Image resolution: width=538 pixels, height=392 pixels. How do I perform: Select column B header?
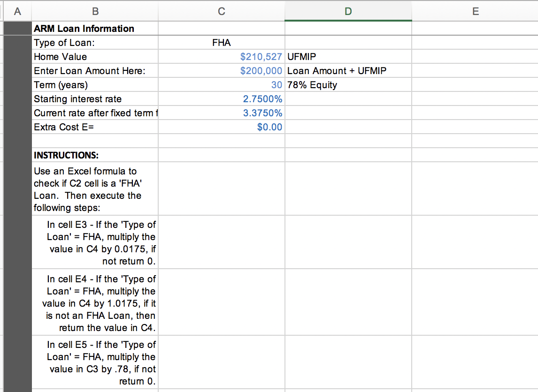click(x=95, y=11)
